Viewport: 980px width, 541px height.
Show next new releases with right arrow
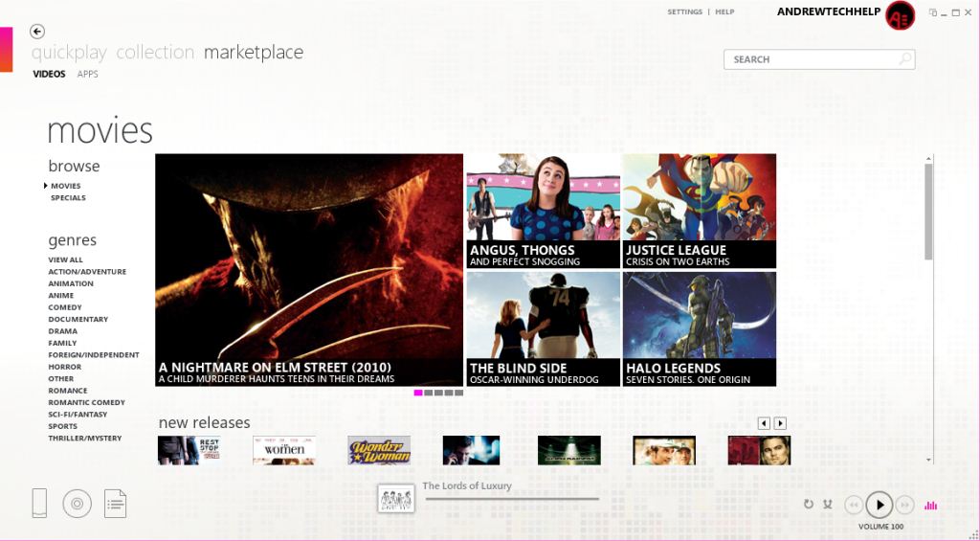[x=780, y=423]
